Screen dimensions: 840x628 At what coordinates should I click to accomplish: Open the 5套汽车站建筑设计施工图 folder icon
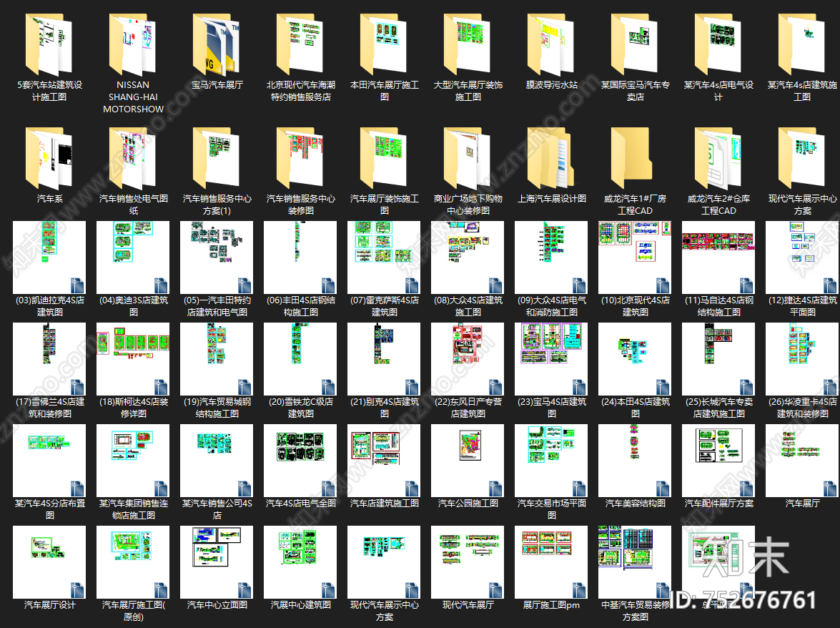(49, 44)
